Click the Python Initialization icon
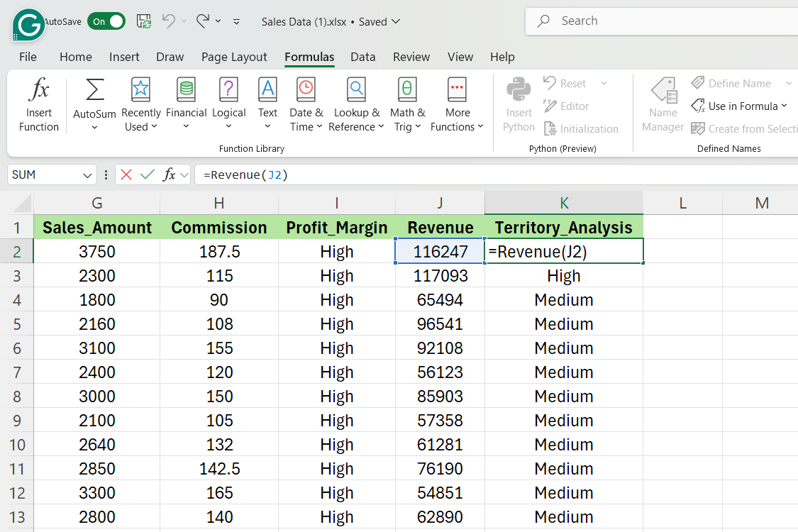This screenshot has width=798, height=532. (x=550, y=129)
